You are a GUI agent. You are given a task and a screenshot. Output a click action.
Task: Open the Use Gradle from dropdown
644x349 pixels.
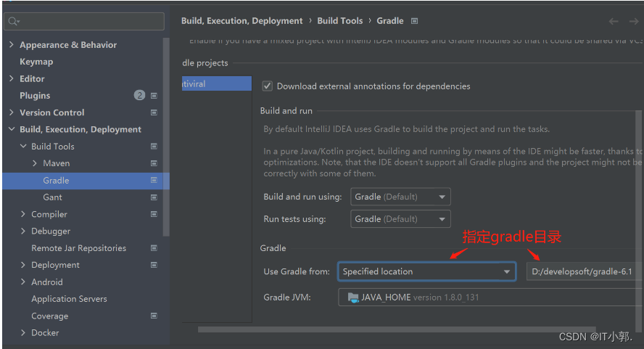[426, 271]
